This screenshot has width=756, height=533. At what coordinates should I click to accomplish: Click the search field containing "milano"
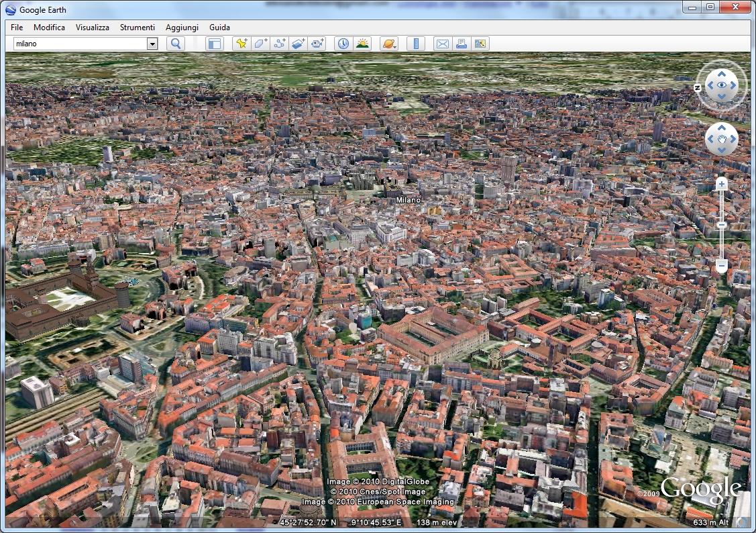pos(80,44)
